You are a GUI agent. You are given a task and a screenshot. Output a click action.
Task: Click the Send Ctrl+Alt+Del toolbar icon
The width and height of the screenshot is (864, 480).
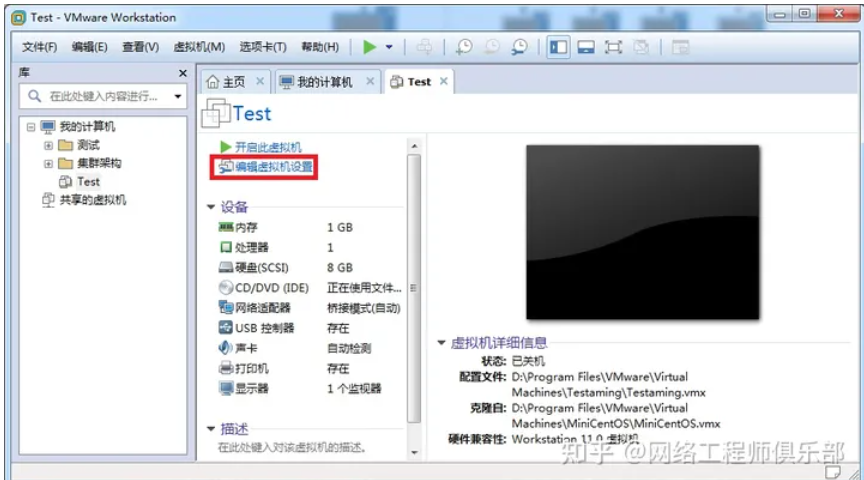pyautogui.click(x=424, y=47)
